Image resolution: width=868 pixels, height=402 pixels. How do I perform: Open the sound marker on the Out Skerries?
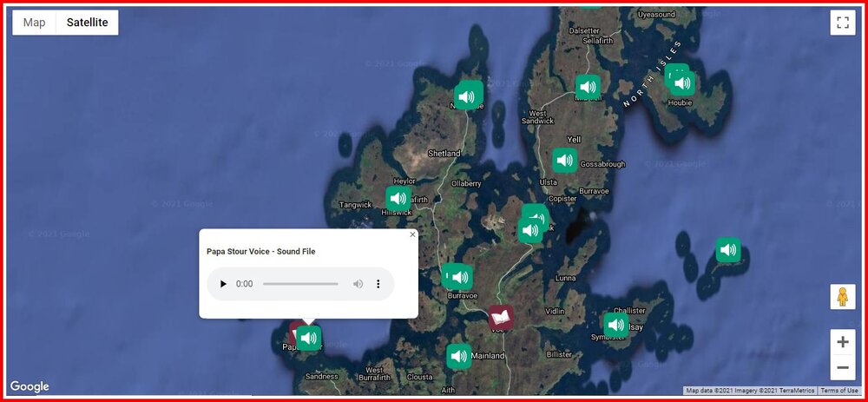point(728,250)
